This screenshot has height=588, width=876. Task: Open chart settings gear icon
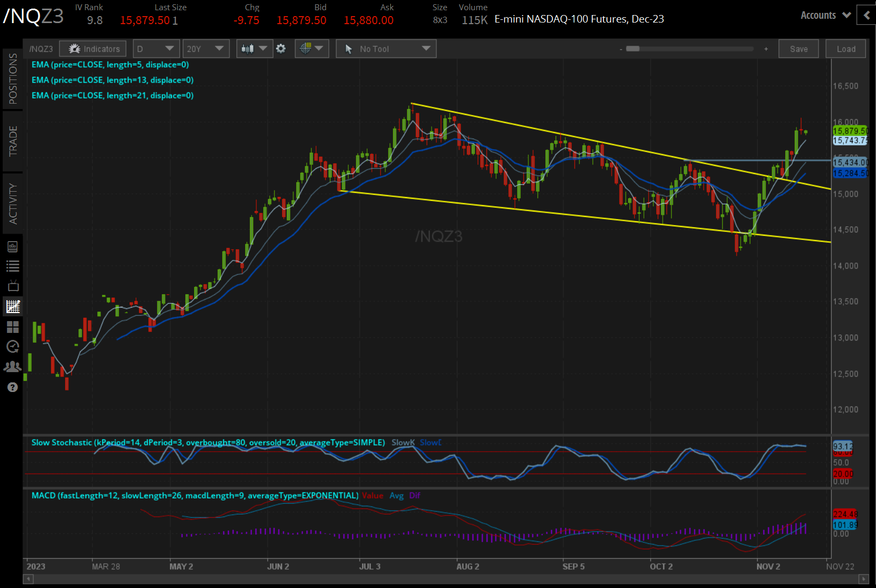(x=281, y=49)
